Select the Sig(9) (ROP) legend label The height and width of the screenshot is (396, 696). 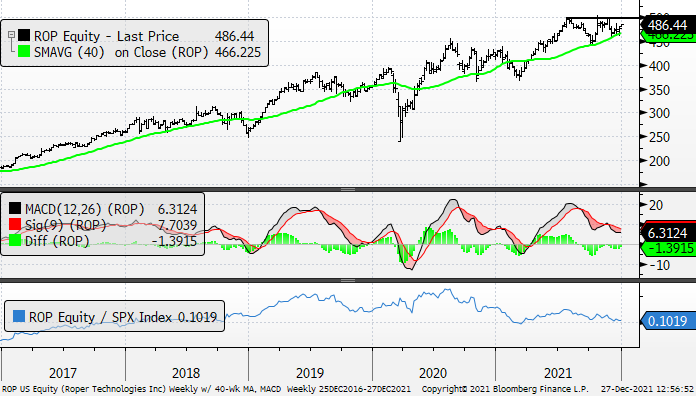65,225
